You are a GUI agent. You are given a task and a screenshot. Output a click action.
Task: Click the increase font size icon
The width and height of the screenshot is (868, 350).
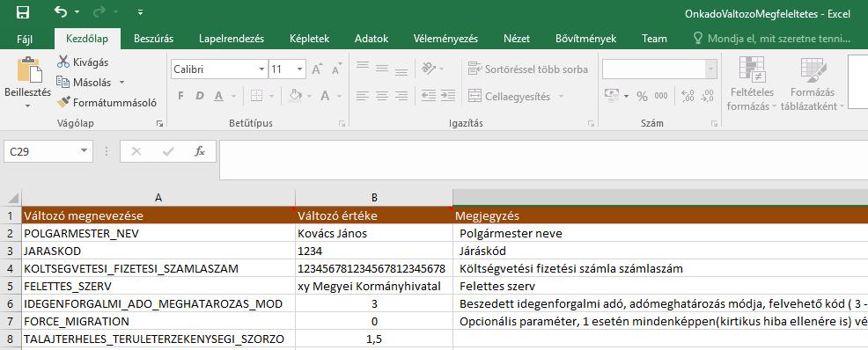[x=317, y=69]
